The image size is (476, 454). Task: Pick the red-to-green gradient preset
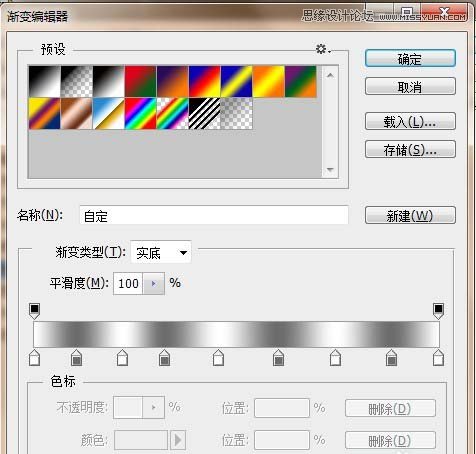pyautogui.click(x=141, y=81)
